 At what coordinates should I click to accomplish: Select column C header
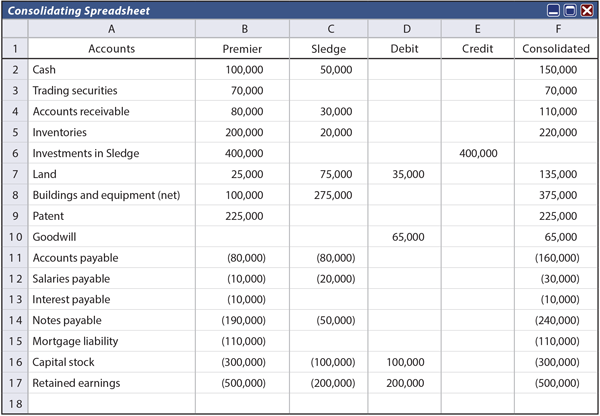[x=329, y=29]
